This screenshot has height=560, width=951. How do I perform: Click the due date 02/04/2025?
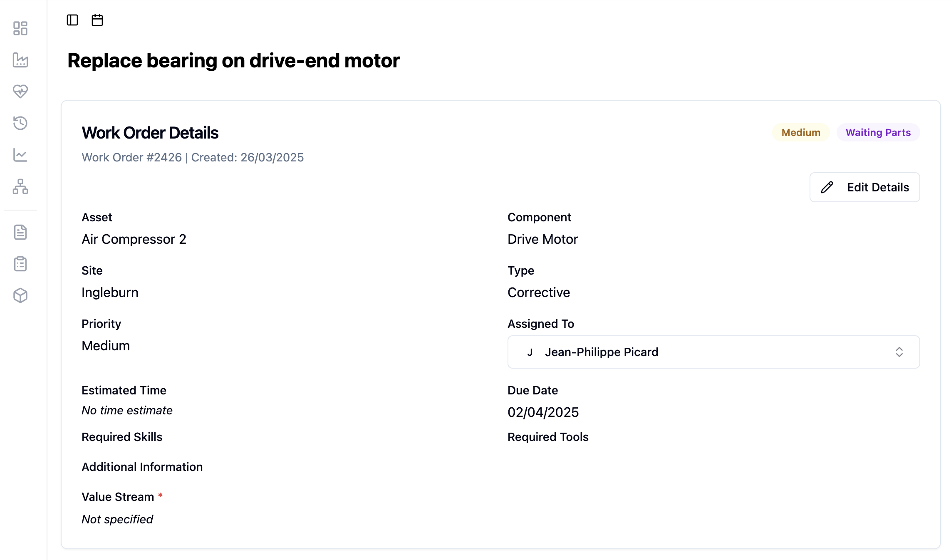coord(543,412)
